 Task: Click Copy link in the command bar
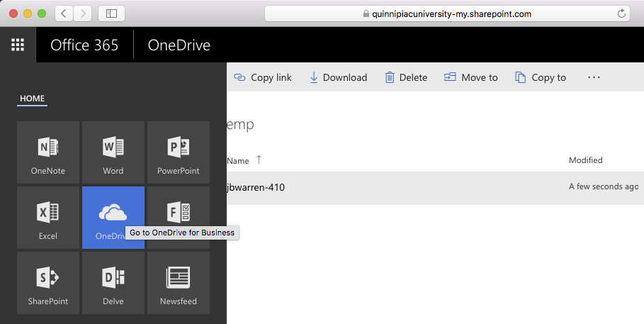point(263,77)
